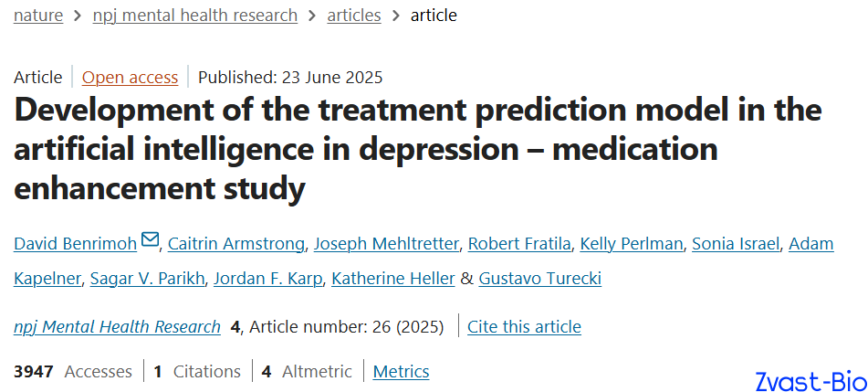This screenshot has height=392, width=868.
Task: Open Joseph Mehltretter author link
Action: click(x=386, y=243)
